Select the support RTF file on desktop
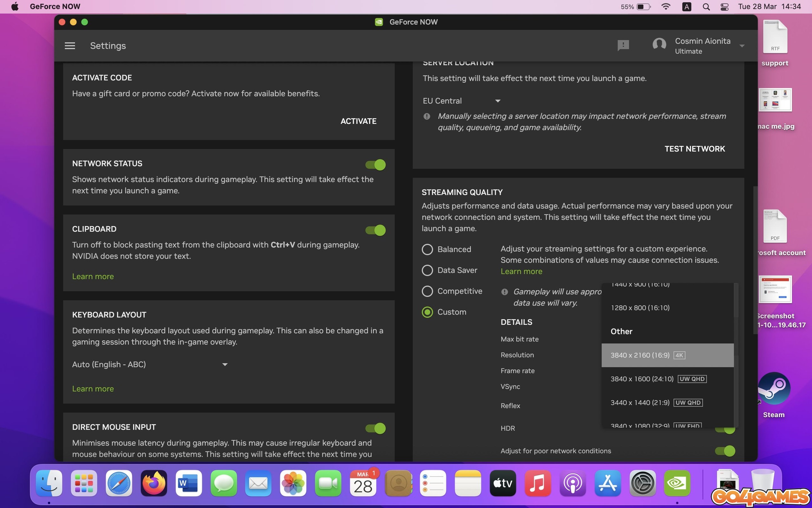812x508 pixels. [x=775, y=43]
